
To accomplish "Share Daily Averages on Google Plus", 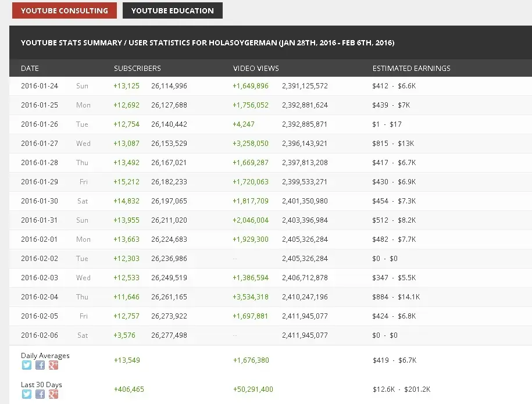I will (53, 365).
